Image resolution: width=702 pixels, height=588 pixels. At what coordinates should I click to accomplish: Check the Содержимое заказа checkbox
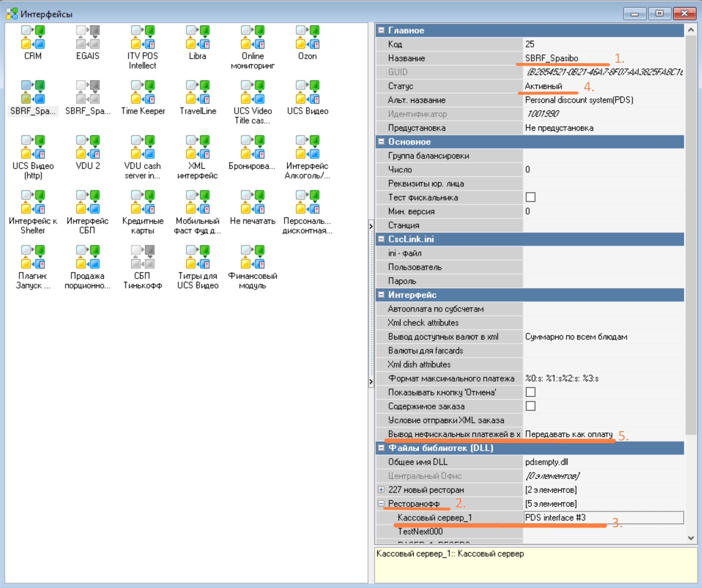pyautogui.click(x=530, y=406)
